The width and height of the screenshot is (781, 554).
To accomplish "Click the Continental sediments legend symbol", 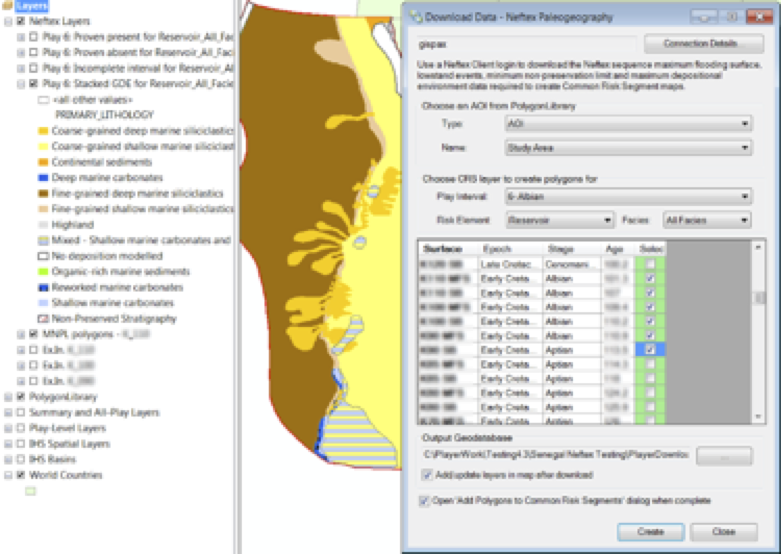I will (43, 162).
